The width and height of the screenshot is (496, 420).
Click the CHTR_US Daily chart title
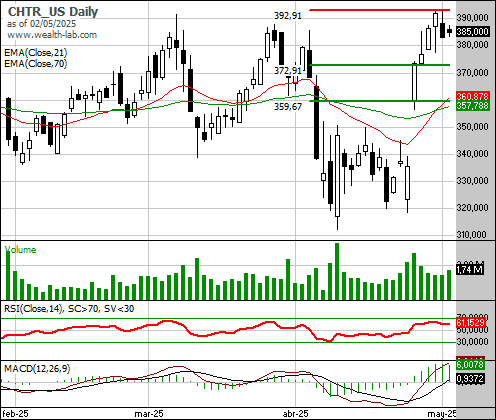53,12
